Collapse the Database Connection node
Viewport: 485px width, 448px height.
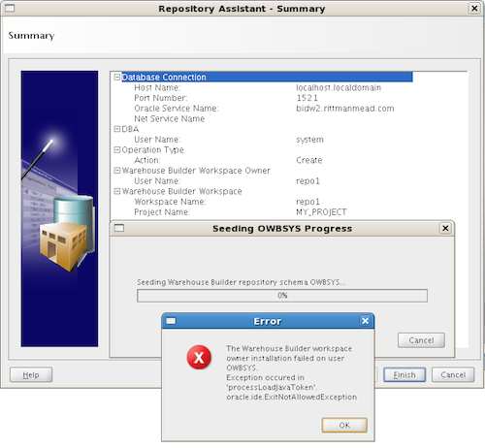pyautogui.click(x=117, y=77)
